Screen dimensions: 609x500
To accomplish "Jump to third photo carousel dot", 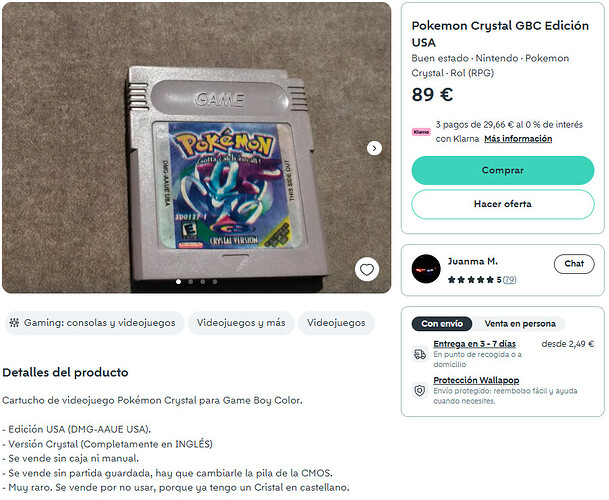I will (x=203, y=282).
